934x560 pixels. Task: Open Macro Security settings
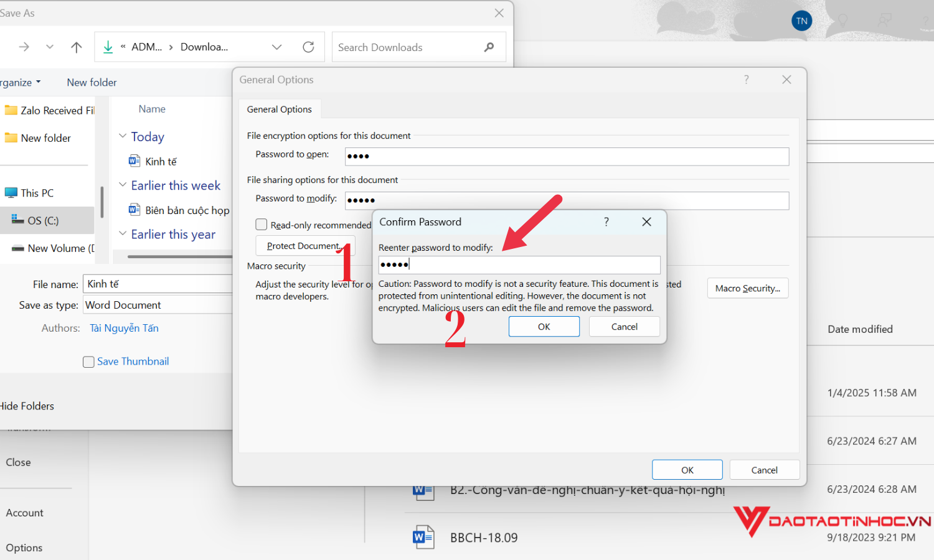(748, 288)
